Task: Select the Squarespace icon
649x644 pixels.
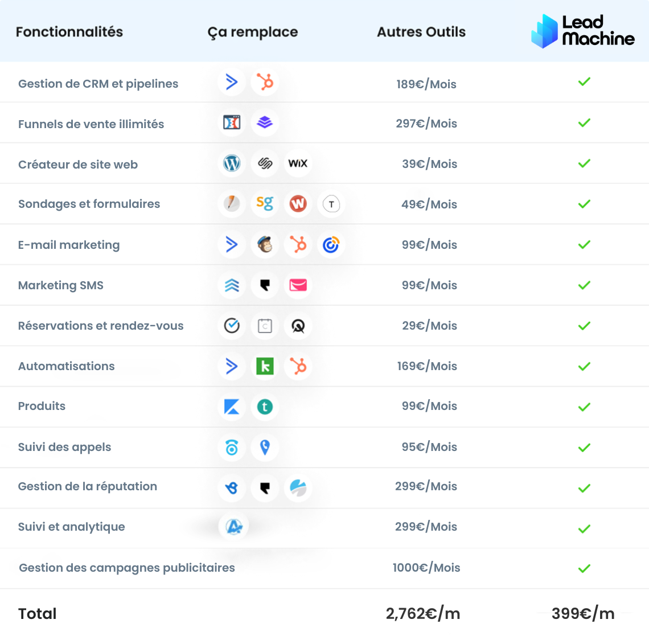Action: coord(265,163)
